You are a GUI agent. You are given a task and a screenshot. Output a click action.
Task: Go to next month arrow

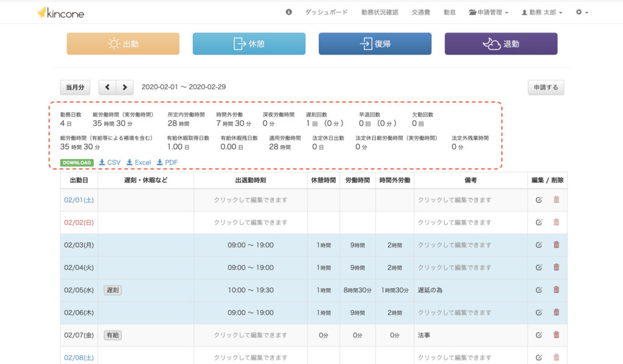coord(125,88)
